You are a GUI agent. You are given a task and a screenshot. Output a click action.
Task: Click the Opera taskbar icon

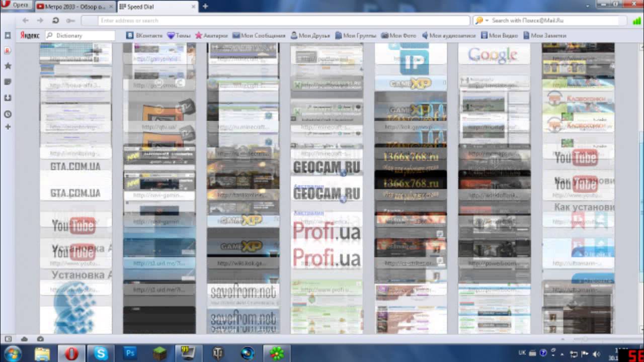(71, 353)
